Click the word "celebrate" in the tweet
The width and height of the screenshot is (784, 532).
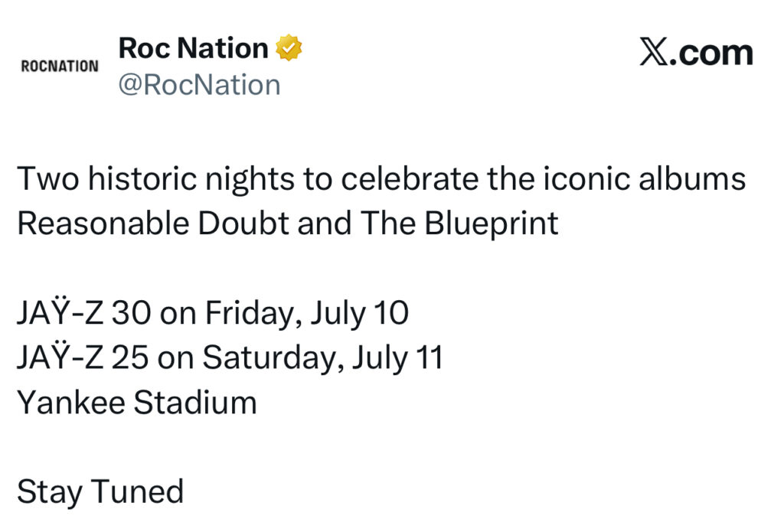click(x=415, y=179)
